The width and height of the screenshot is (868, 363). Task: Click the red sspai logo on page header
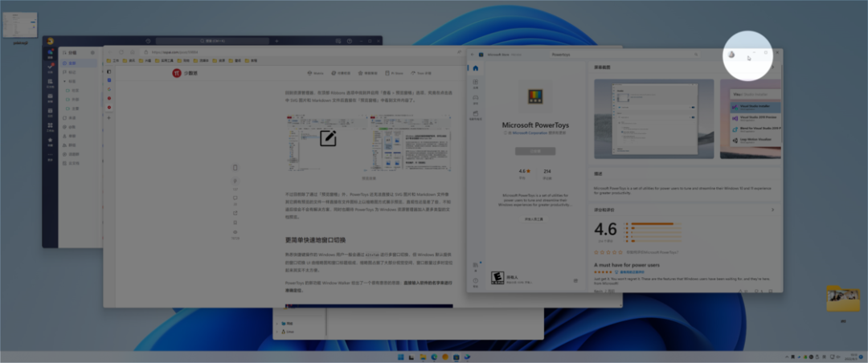(x=177, y=73)
